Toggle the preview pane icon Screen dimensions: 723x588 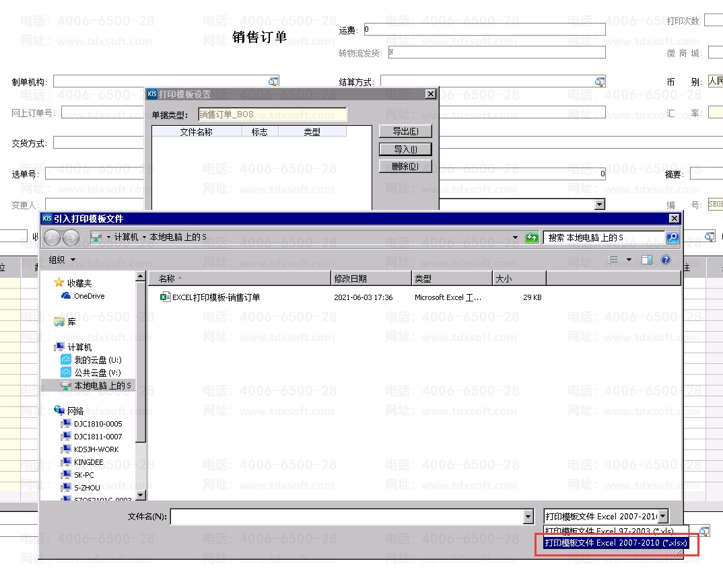point(647,260)
